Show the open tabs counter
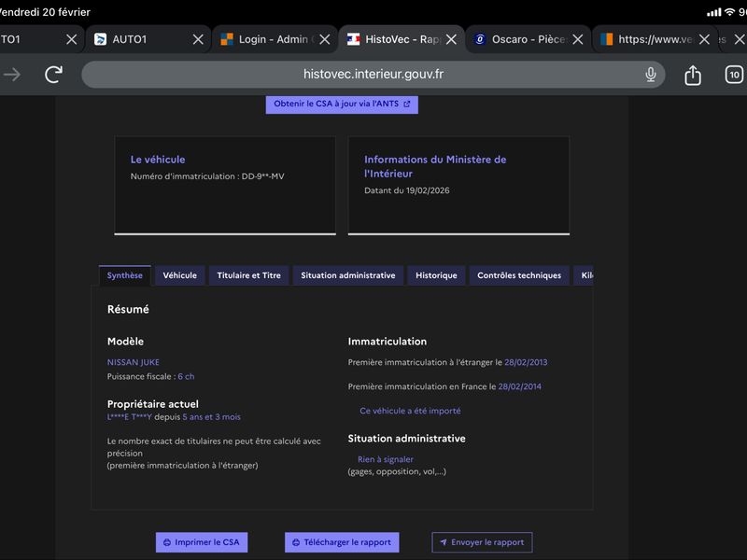 click(x=734, y=75)
